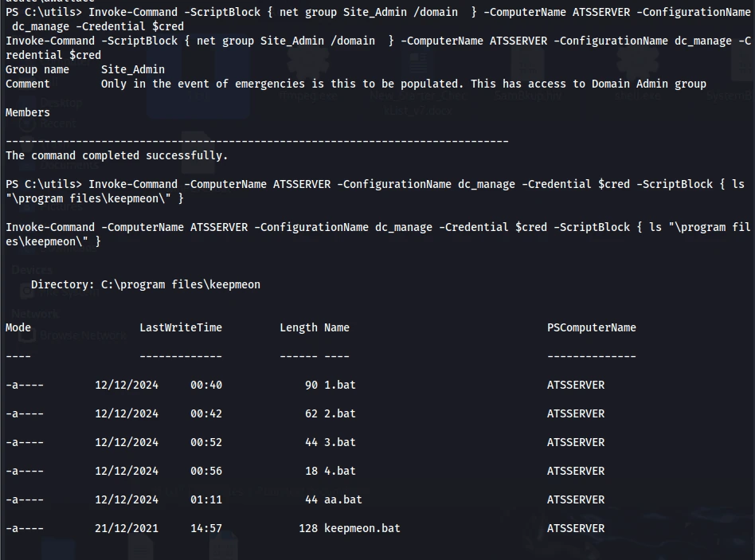Click the -a---- mode in the aa.bat row
Screen dimensions: 755x560
pyautogui.click(x=25, y=499)
